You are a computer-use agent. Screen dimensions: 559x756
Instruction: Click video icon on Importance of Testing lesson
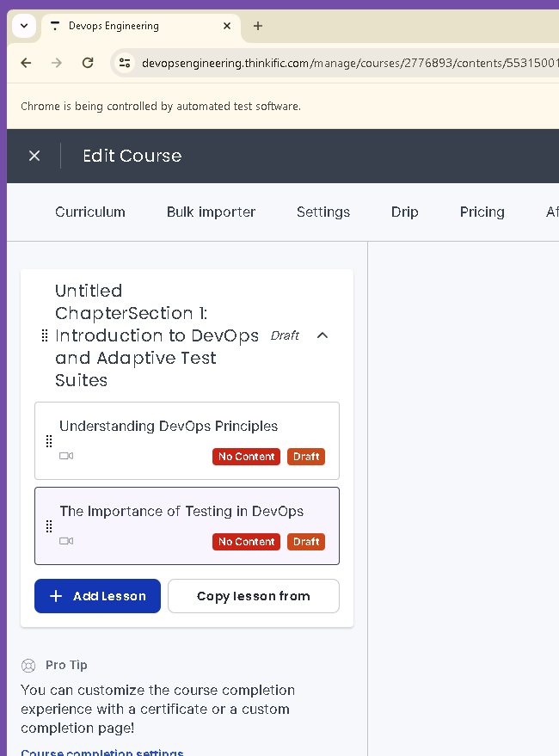tap(66, 541)
